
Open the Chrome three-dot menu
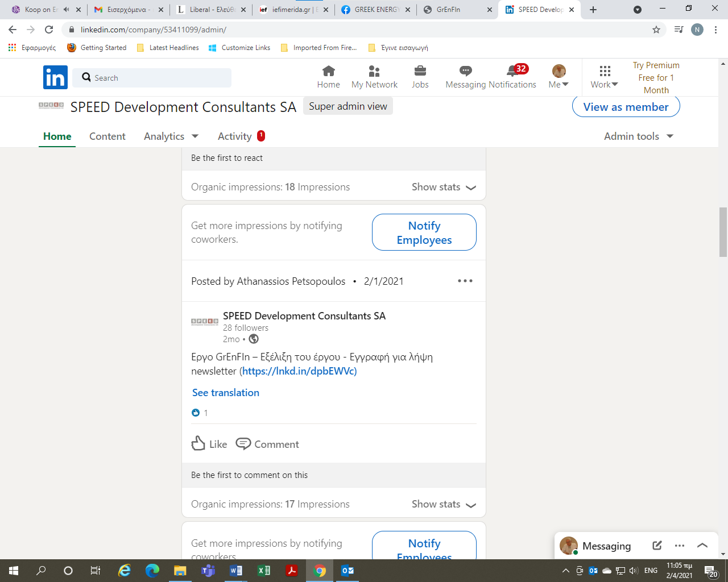(x=716, y=30)
